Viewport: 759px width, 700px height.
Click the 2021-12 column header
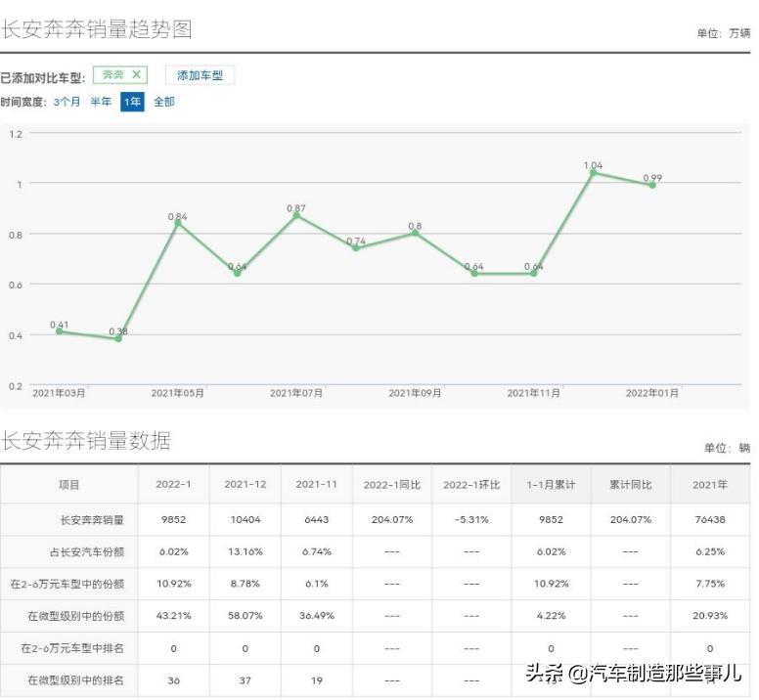245,484
